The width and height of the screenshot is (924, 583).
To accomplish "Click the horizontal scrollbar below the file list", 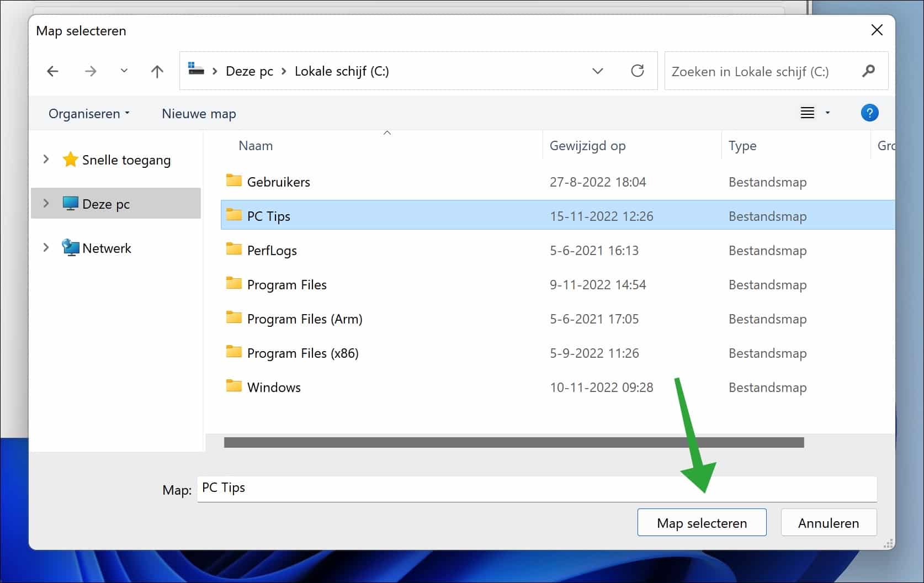I will coord(513,442).
